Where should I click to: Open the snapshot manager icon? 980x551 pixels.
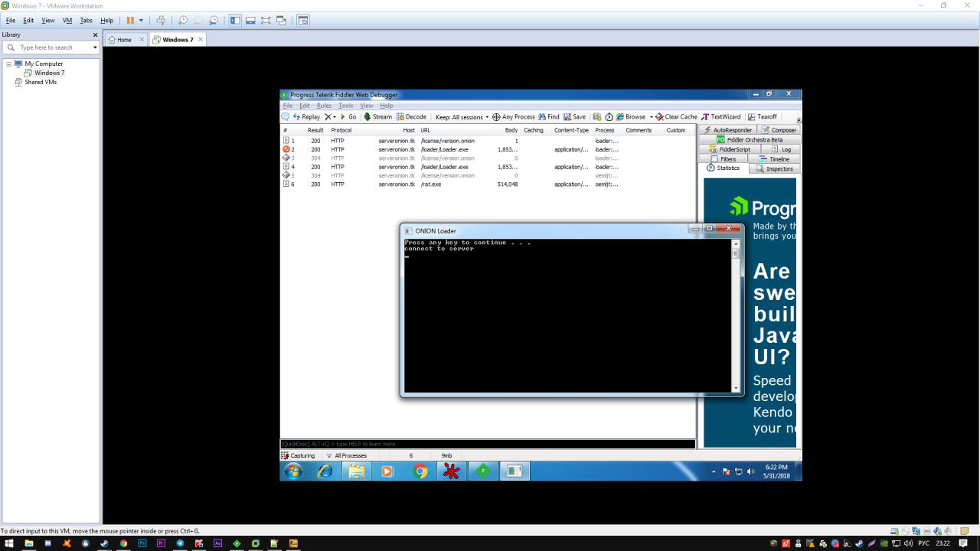(214, 21)
